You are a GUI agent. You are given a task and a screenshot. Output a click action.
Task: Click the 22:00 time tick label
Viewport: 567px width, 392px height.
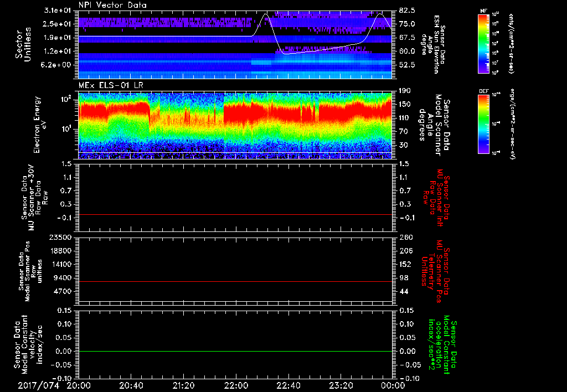[x=236, y=385]
